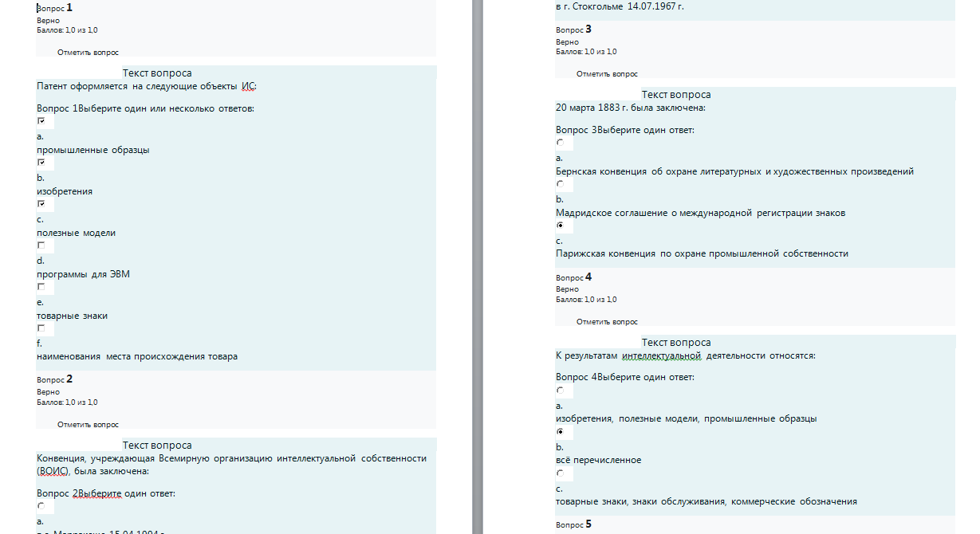Check the box for промышленные образцы

pos(41,120)
